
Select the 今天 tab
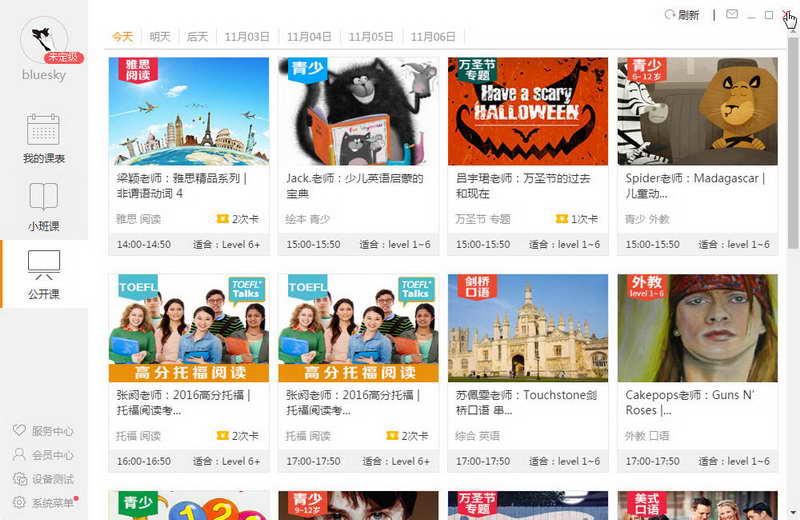pyautogui.click(x=122, y=37)
